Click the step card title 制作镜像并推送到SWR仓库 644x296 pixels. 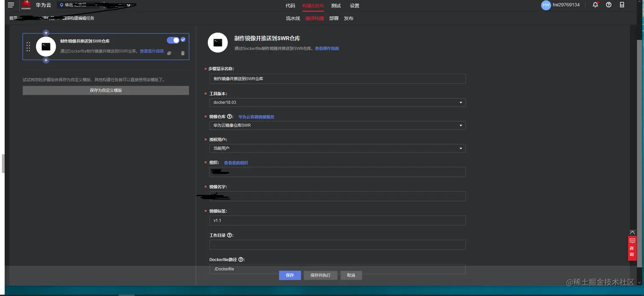[x=85, y=41]
